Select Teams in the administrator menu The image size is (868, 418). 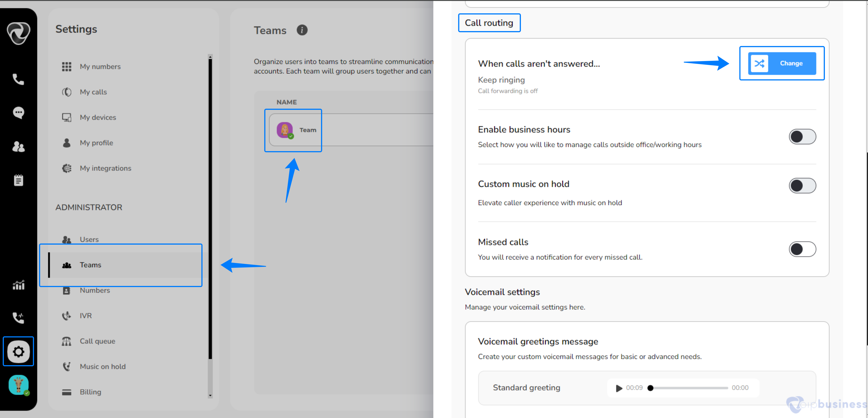(128, 265)
